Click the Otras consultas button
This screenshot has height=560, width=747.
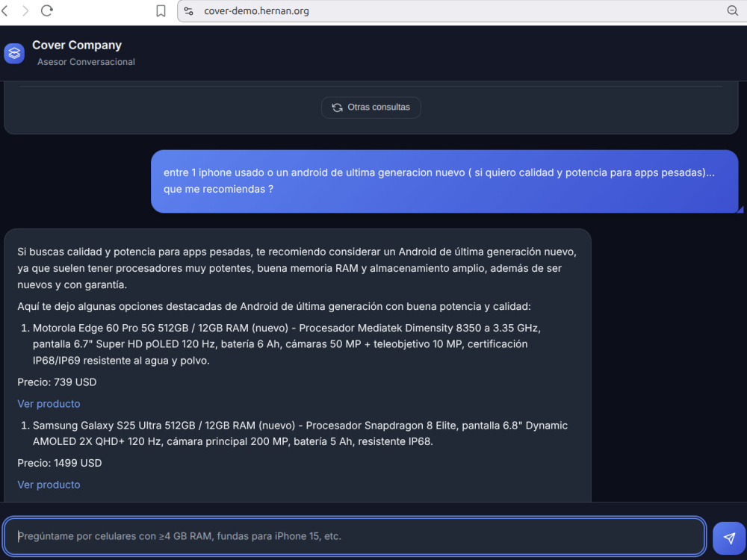point(371,108)
